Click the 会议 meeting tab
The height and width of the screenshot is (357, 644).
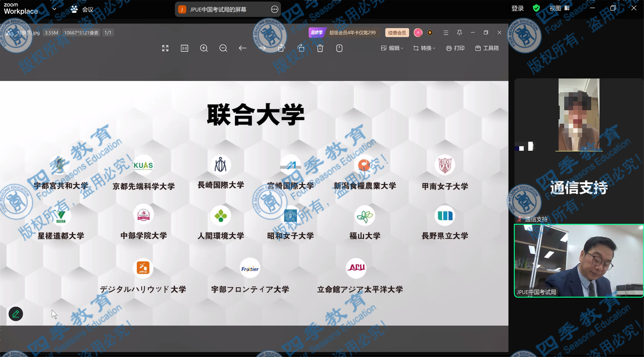tap(82, 9)
